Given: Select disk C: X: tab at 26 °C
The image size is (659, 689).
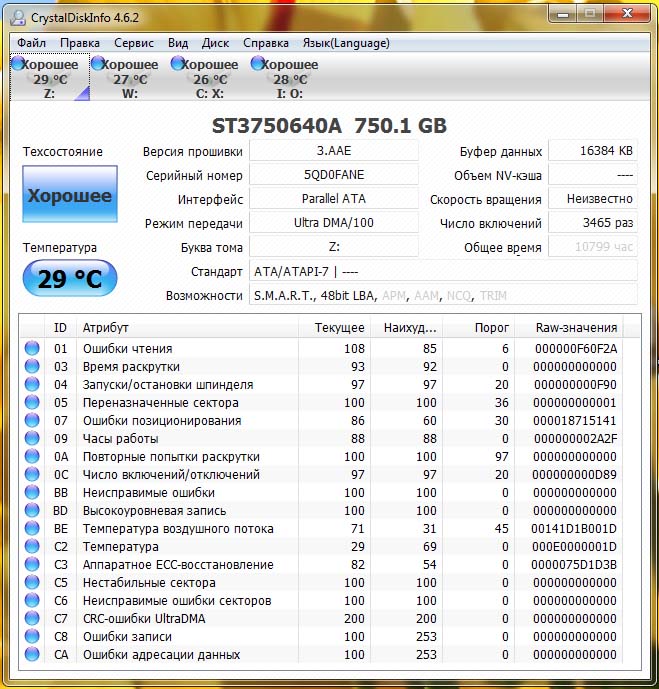Looking at the screenshot, I should click(x=210, y=78).
